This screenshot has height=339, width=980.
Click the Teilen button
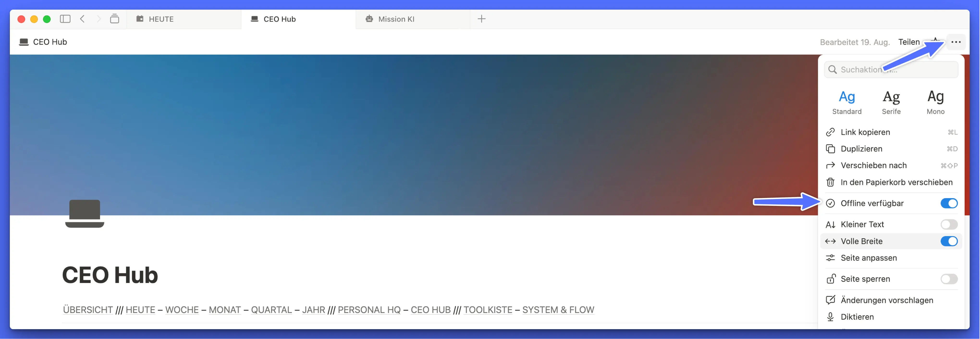pos(908,42)
